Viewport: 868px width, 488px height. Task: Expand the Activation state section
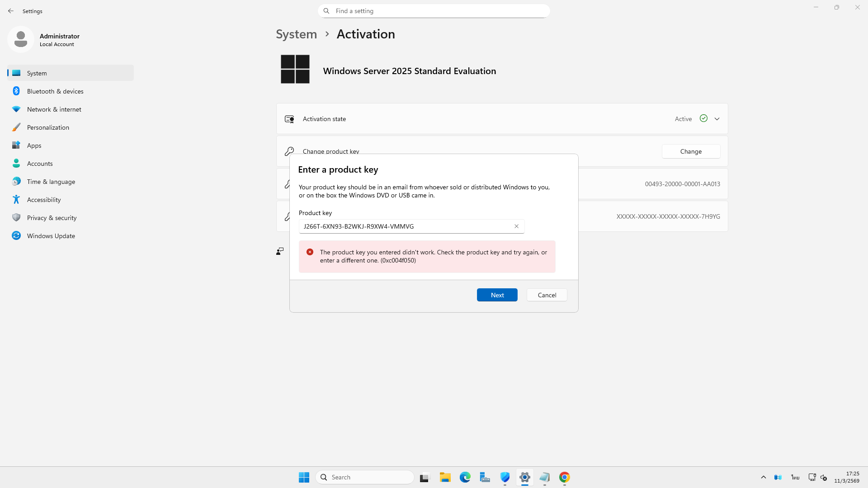[x=717, y=119]
